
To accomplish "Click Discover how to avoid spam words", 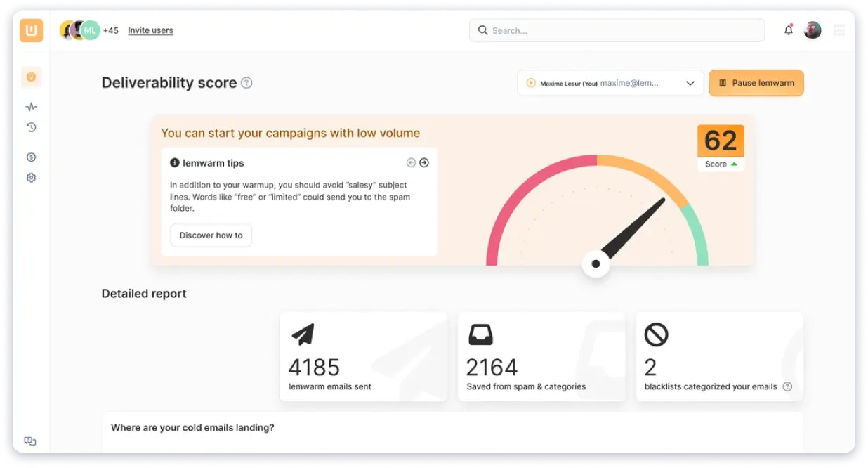I will click(211, 235).
